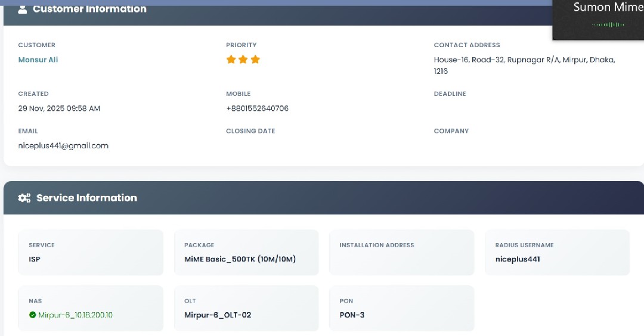Click the ISP service card
The height and width of the screenshot is (336, 644).
(x=91, y=253)
